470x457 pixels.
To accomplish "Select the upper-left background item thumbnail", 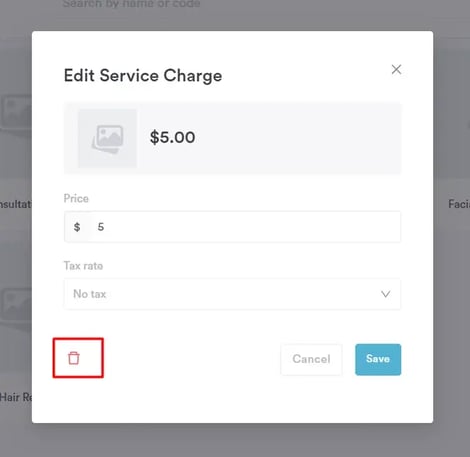I will tap(16, 112).
